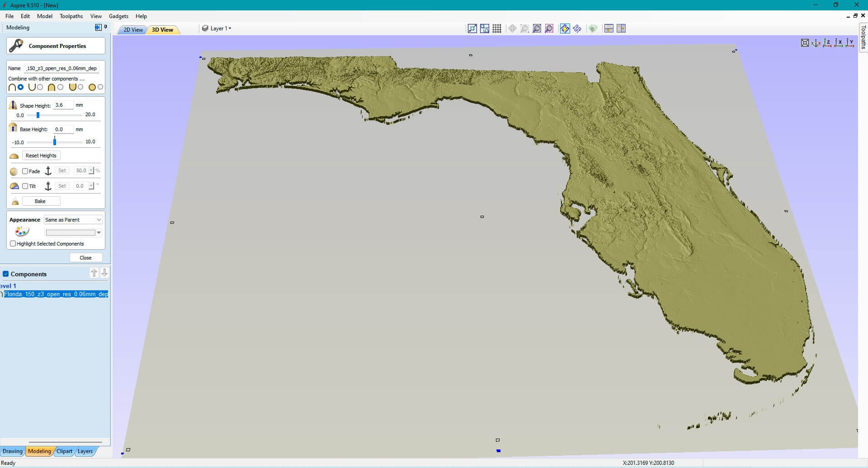This screenshot has height=468, width=868.
Task: Open the File menu
Action: click(9, 16)
